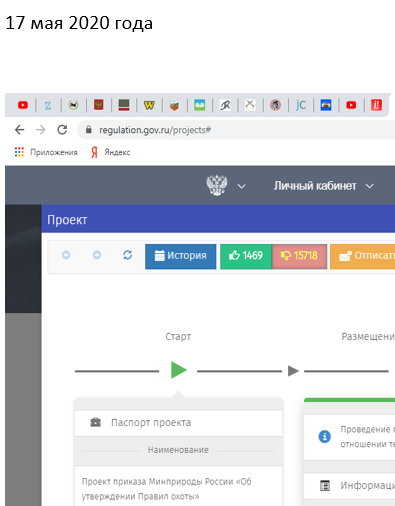Click the browser back arrow
The image size is (395, 506).
click(x=20, y=130)
